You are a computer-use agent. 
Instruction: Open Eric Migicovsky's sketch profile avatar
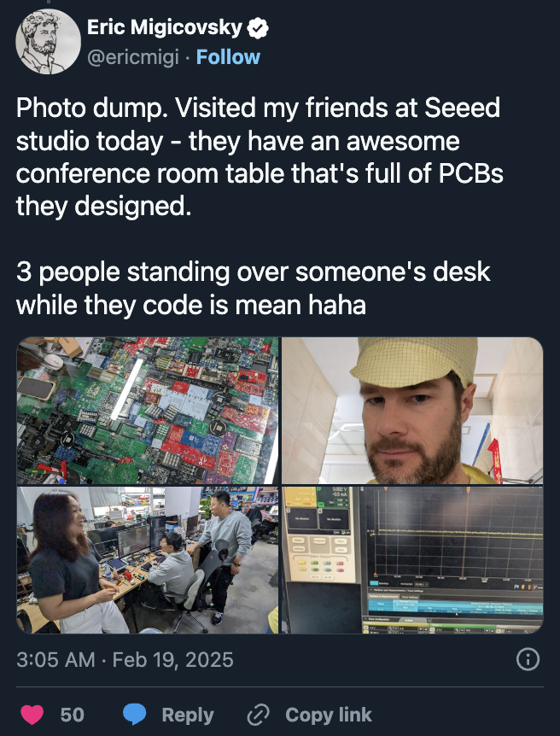click(49, 41)
